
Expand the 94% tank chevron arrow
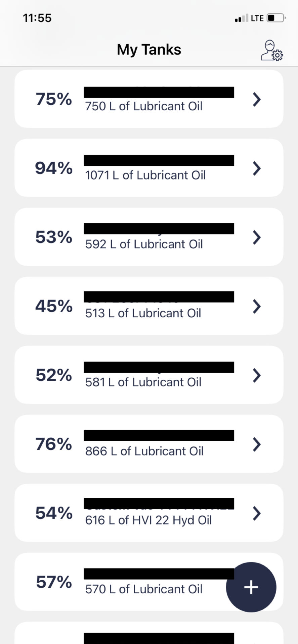tap(257, 168)
